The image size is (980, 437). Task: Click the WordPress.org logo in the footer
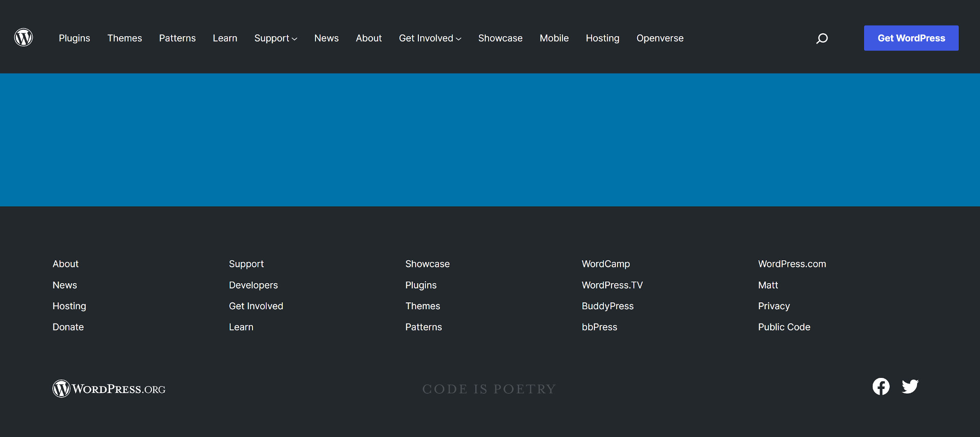(108, 388)
